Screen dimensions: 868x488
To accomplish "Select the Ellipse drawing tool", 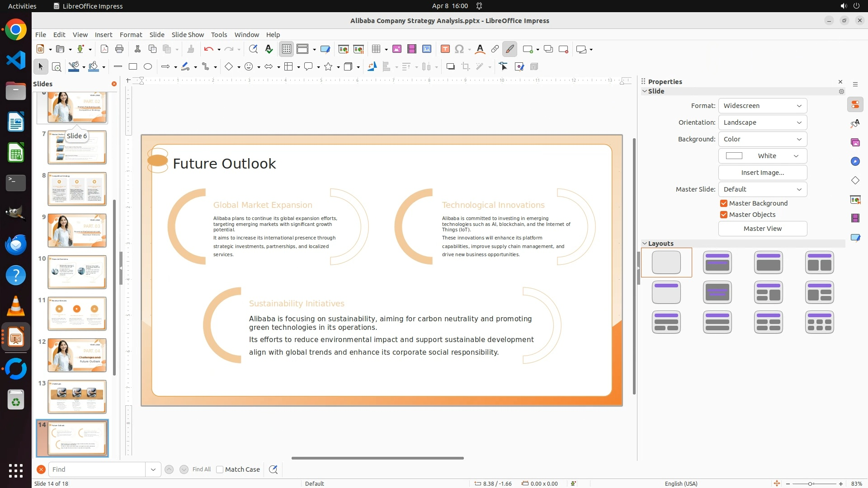I will point(148,67).
